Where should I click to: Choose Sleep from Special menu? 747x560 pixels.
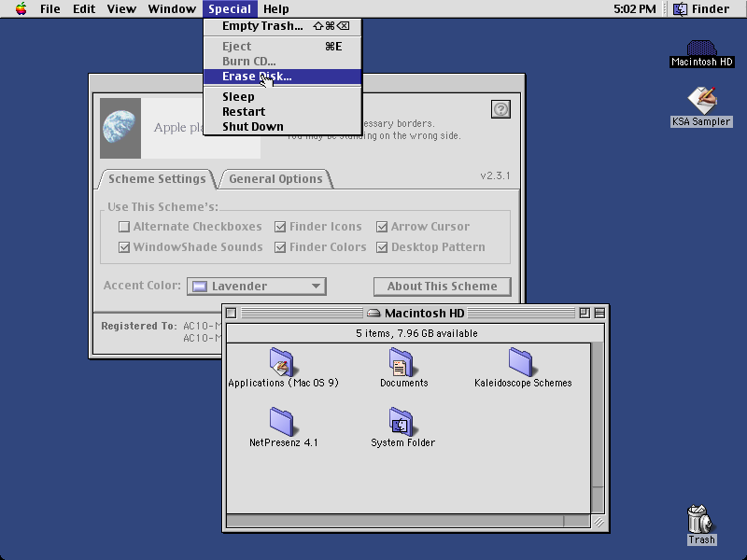283,97
